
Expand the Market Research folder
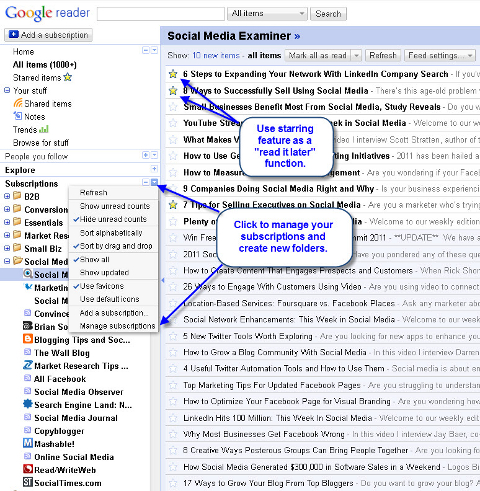point(7,235)
